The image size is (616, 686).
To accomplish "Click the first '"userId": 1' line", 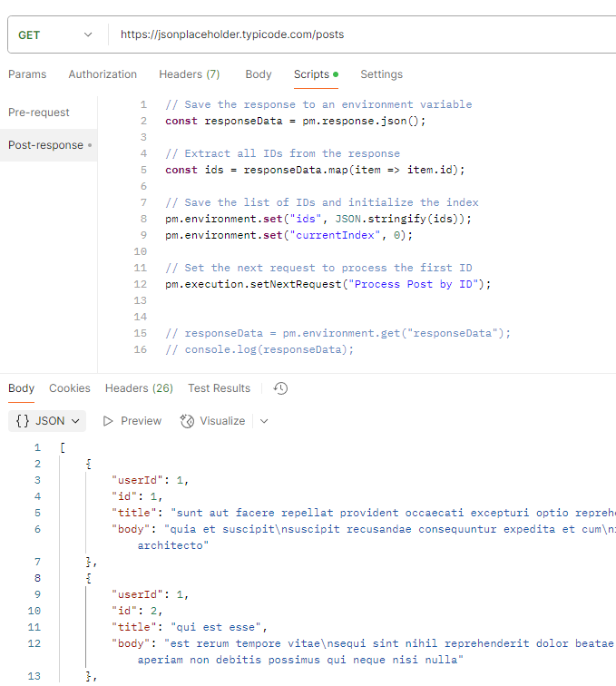I will 150,480.
